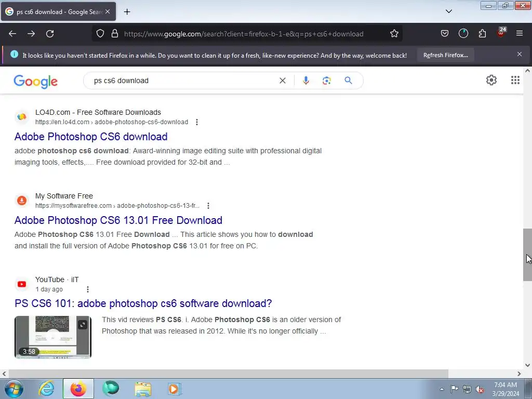
Task: Open the Action Center flag icon
Action: 454,389
